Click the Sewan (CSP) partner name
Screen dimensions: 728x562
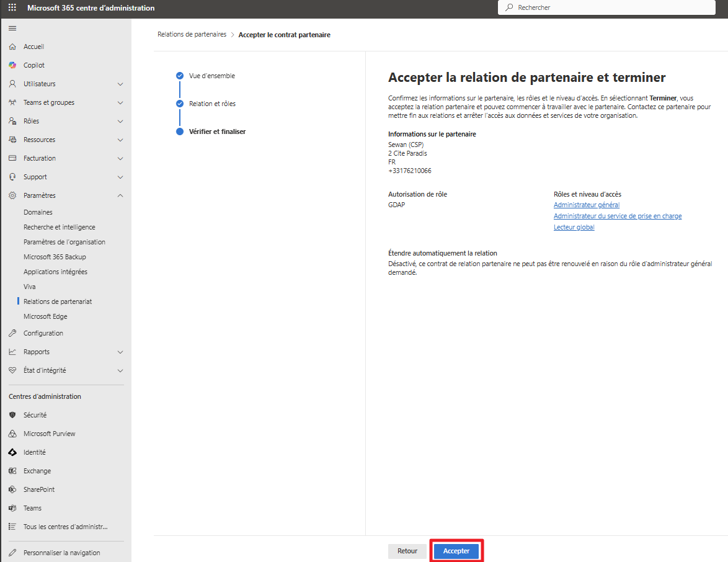[406, 145]
